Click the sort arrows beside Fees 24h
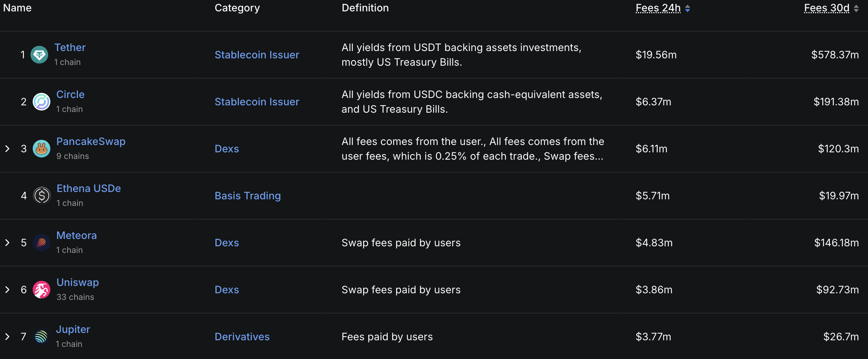Image resolution: width=868 pixels, height=359 pixels. [688, 8]
